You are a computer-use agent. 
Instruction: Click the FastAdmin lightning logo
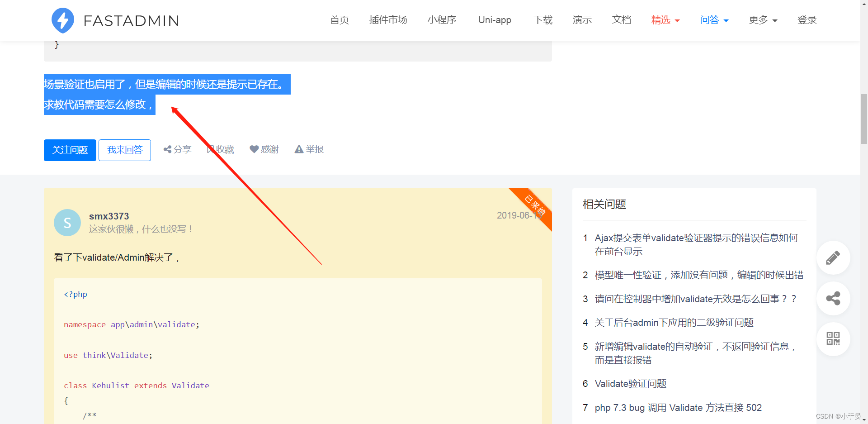63,20
